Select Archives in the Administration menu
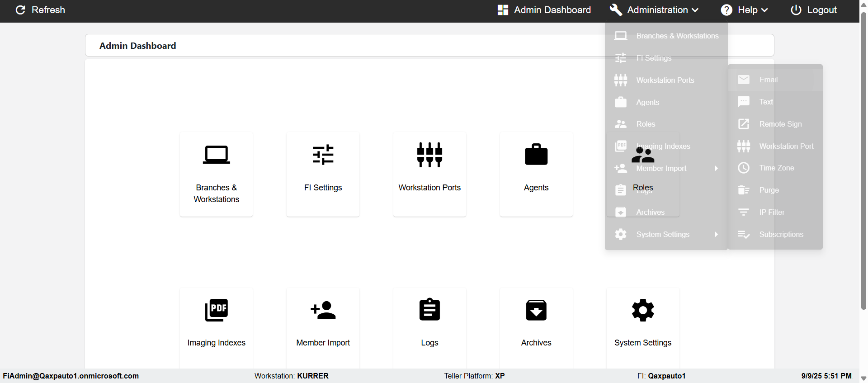 pyautogui.click(x=666, y=212)
